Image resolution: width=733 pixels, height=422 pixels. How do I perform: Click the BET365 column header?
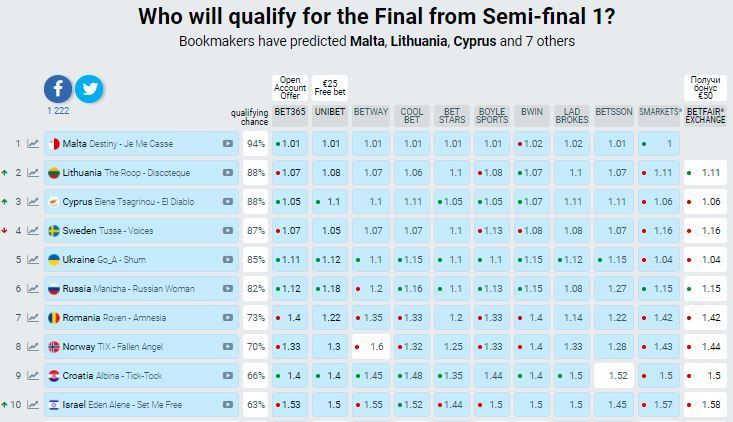click(x=290, y=112)
